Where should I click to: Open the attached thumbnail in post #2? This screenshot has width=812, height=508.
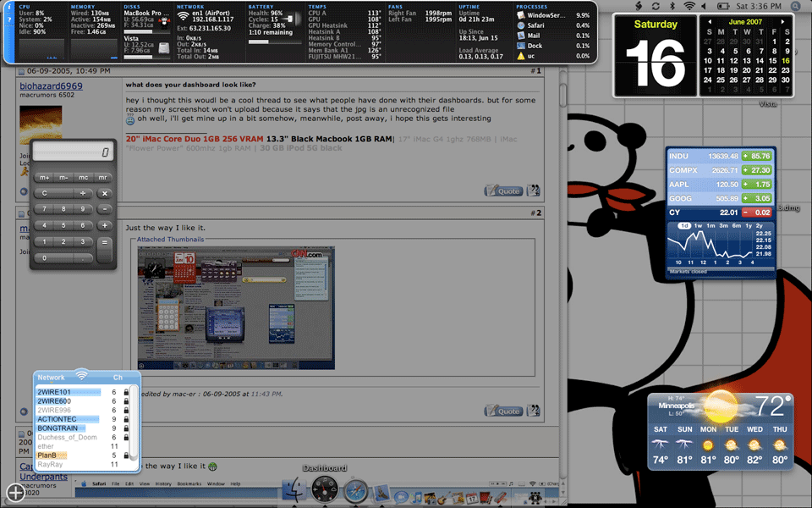236,308
